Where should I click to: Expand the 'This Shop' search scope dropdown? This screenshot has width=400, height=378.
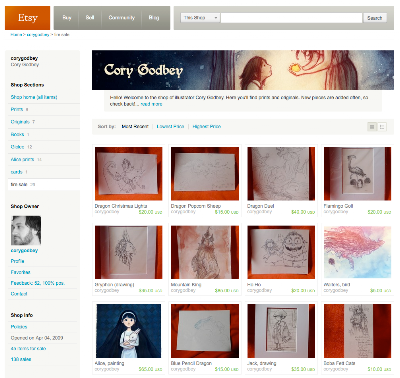[200, 18]
